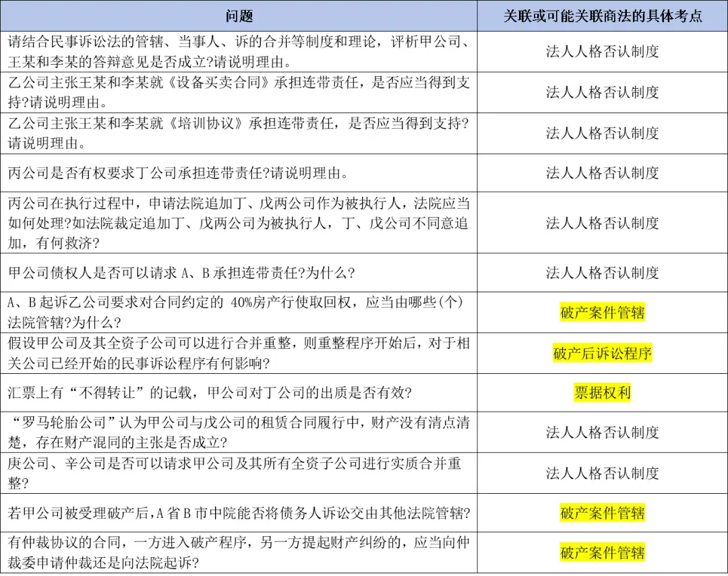Select the header cell 关联或可能关联商法的具体考点

pos(603,16)
